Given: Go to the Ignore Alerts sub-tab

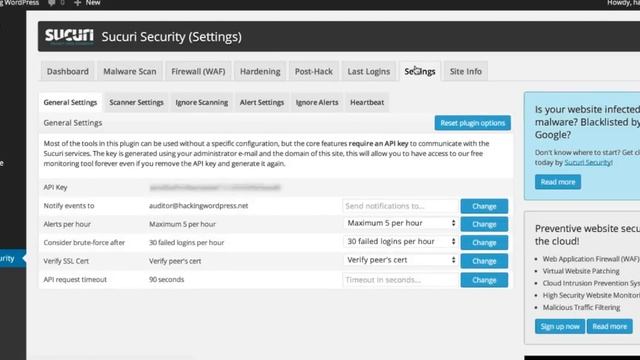Looking at the screenshot, I should [x=317, y=102].
